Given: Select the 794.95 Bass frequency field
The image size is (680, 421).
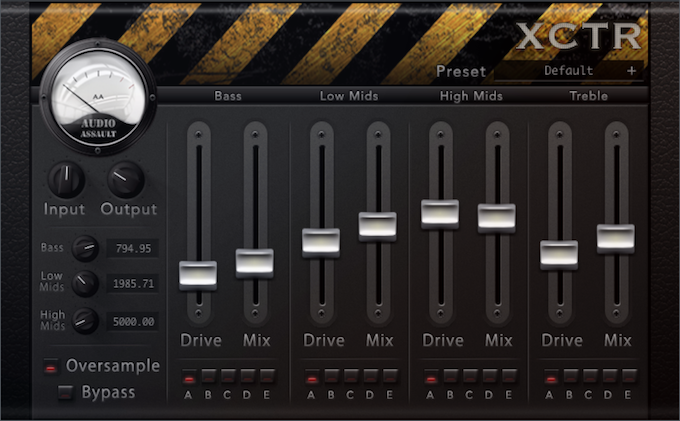Looking at the screenshot, I should (x=133, y=248).
